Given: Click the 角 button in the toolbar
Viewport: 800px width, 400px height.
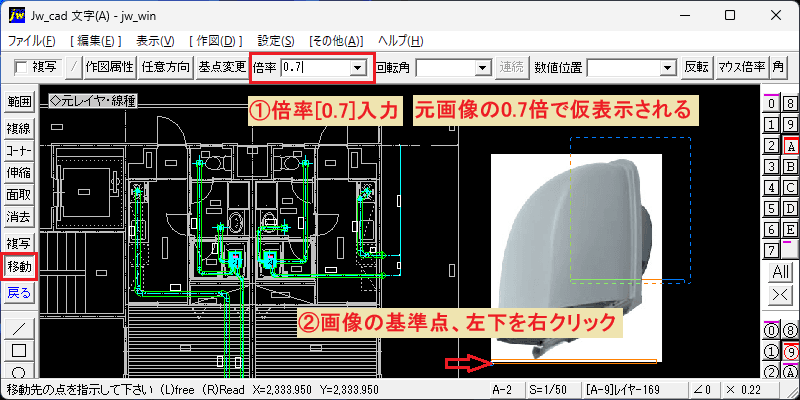Looking at the screenshot, I should [778, 67].
